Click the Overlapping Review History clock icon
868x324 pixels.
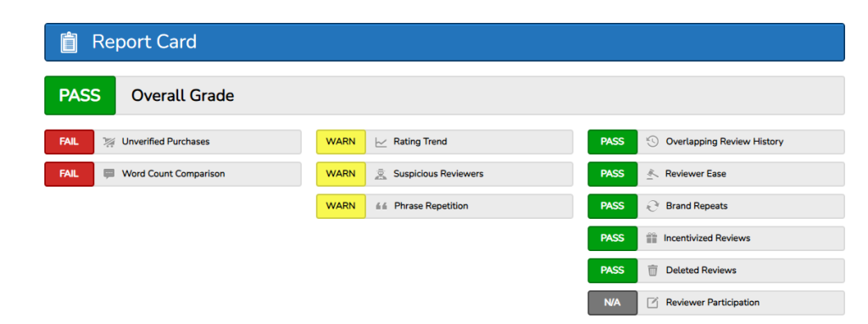[653, 142]
